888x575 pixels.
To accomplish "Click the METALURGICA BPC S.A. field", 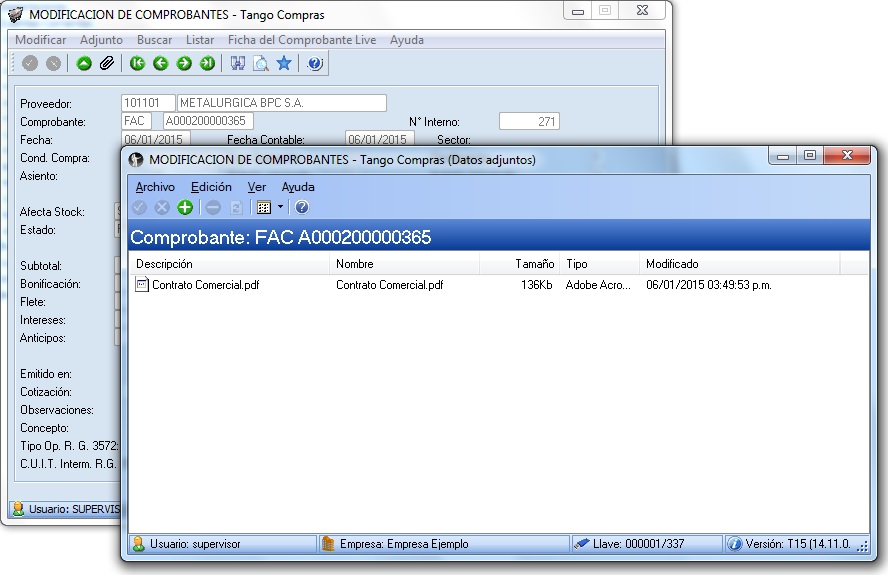I will coord(282,103).
